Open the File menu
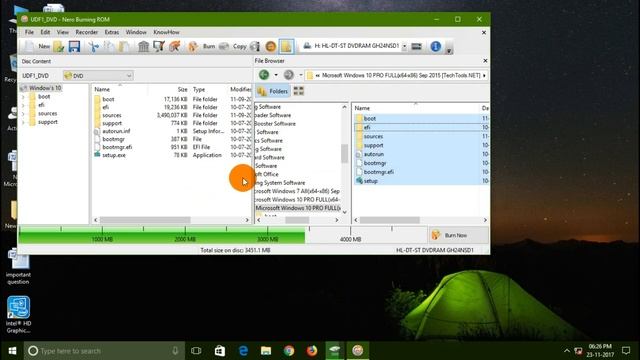 pos(29,32)
